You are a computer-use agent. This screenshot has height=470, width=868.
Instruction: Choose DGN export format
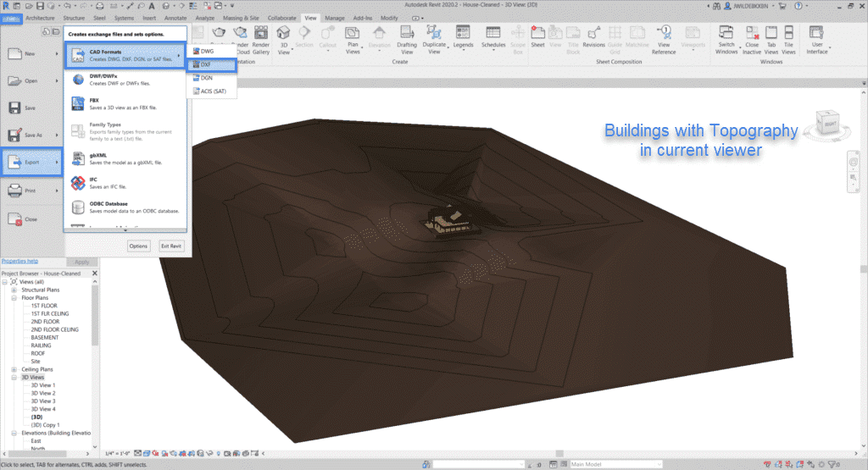coord(212,78)
